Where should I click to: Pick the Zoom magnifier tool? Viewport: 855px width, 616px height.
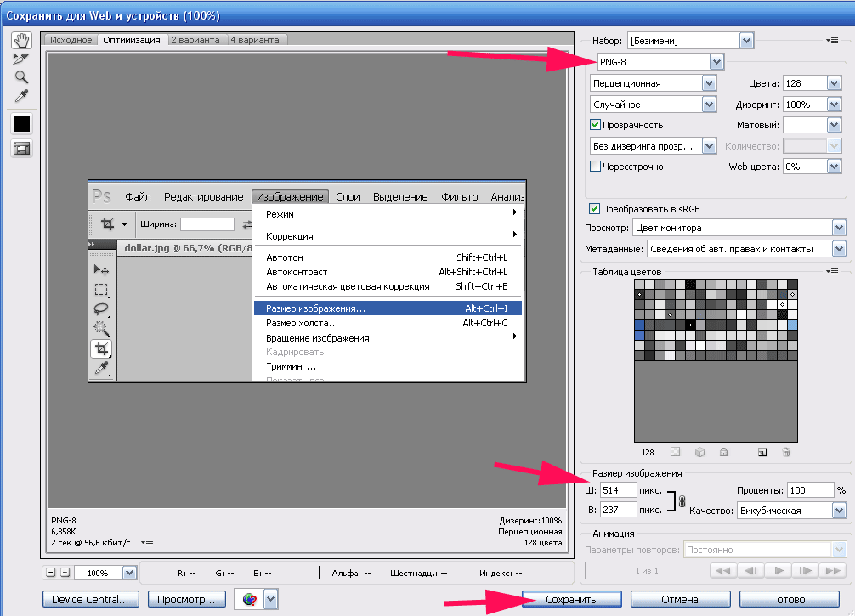21,76
